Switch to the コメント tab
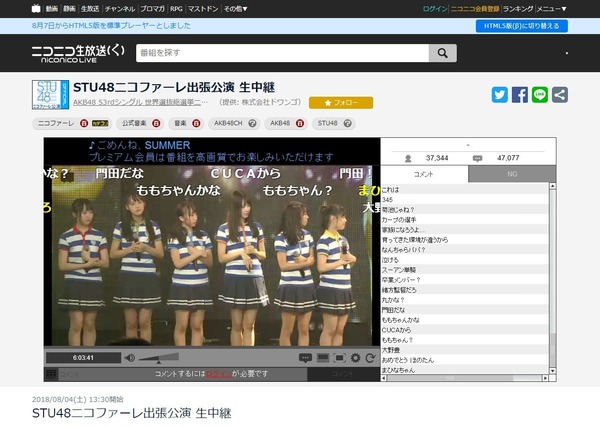The image size is (600, 426). coord(424,174)
